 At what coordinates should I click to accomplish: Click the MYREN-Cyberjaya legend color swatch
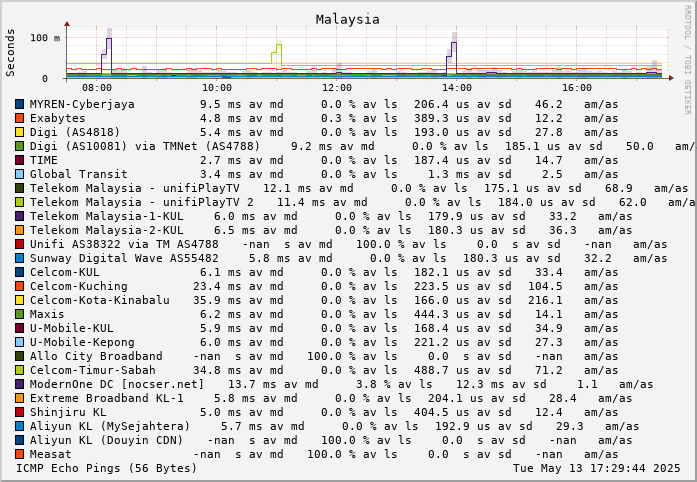[20, 104]
